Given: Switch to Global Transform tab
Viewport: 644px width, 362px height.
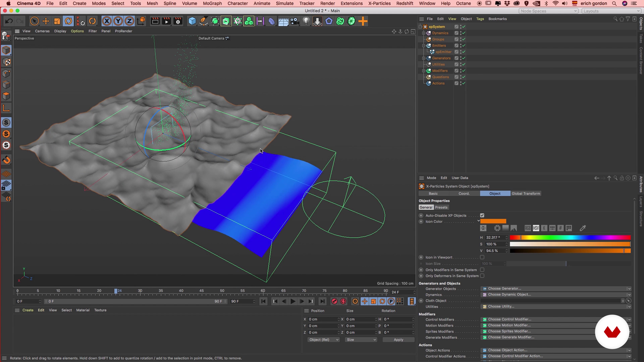Looking at the screenshot, I should [526, 193].
